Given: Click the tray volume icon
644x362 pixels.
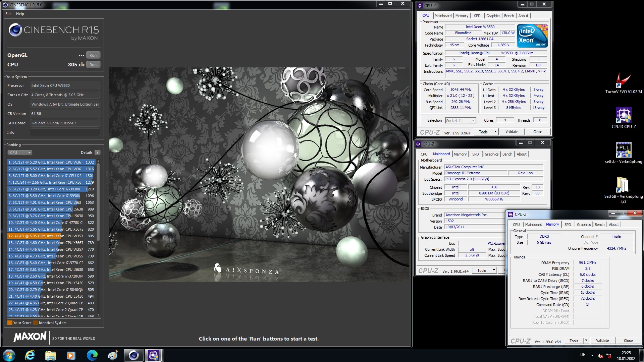Looking at the screenshot, I should coord(600,356).
